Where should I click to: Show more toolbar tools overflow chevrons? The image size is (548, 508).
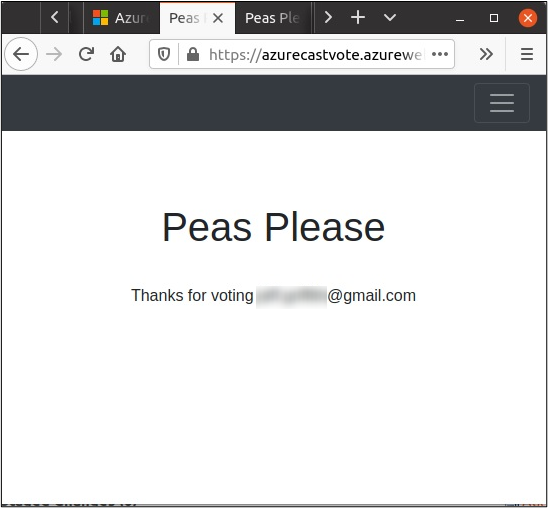tap(486, 54)
